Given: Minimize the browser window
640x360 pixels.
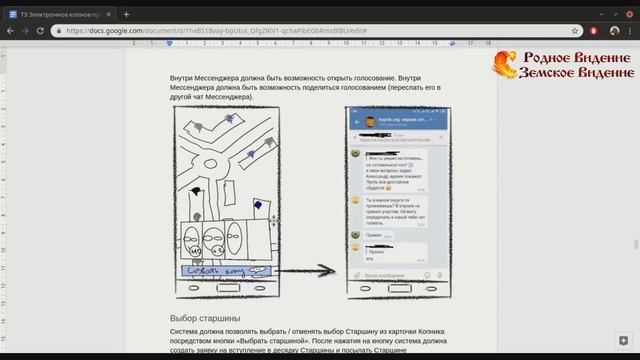Looking at the screenshot, I should point(601,14).
